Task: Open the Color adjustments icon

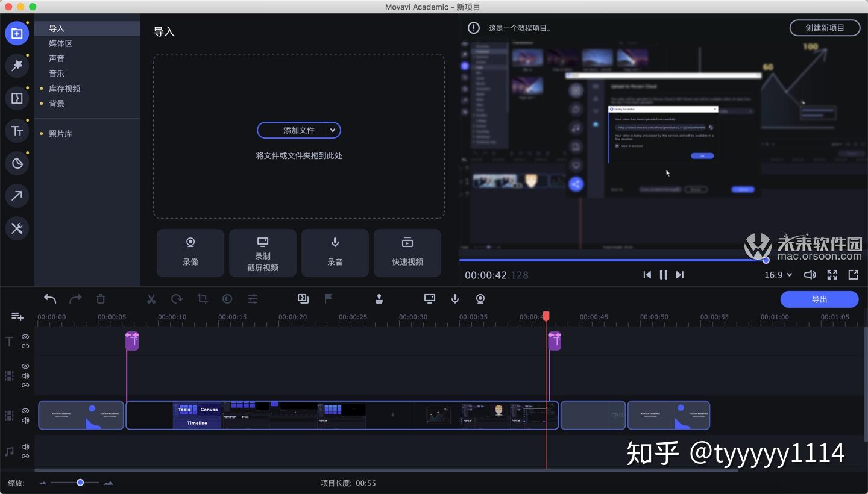Action: tap(227, 299)
